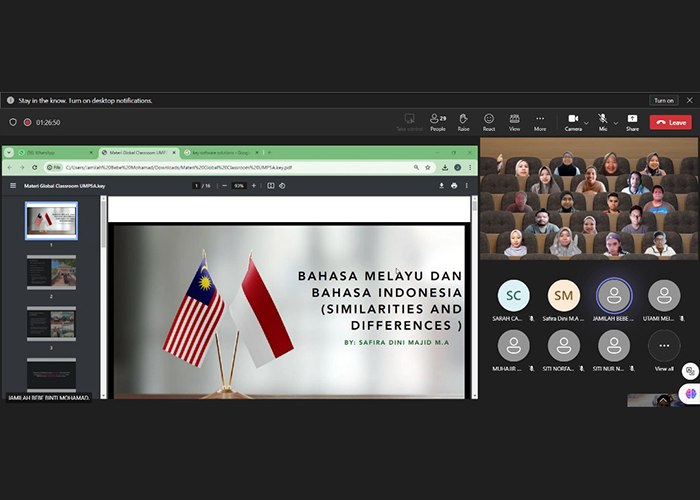Raise your hand in the meeting

[x=463, y=122]
